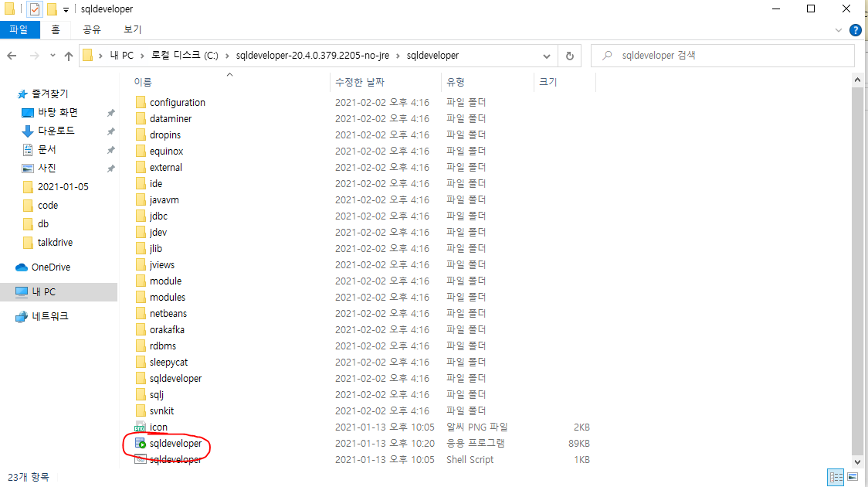Click the file list scrollbar down arrow
The height and width of the screenshot is (487, 868).
(857, 462)
